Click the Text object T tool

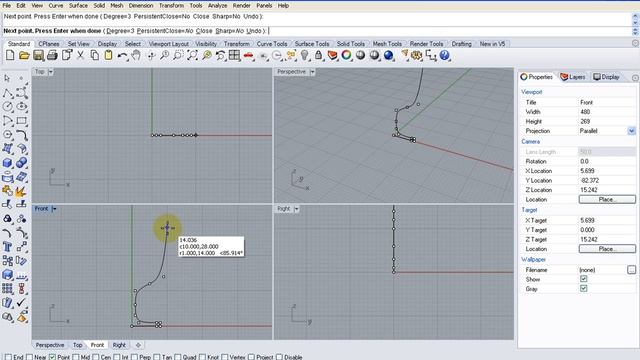(x=7, y=247)
